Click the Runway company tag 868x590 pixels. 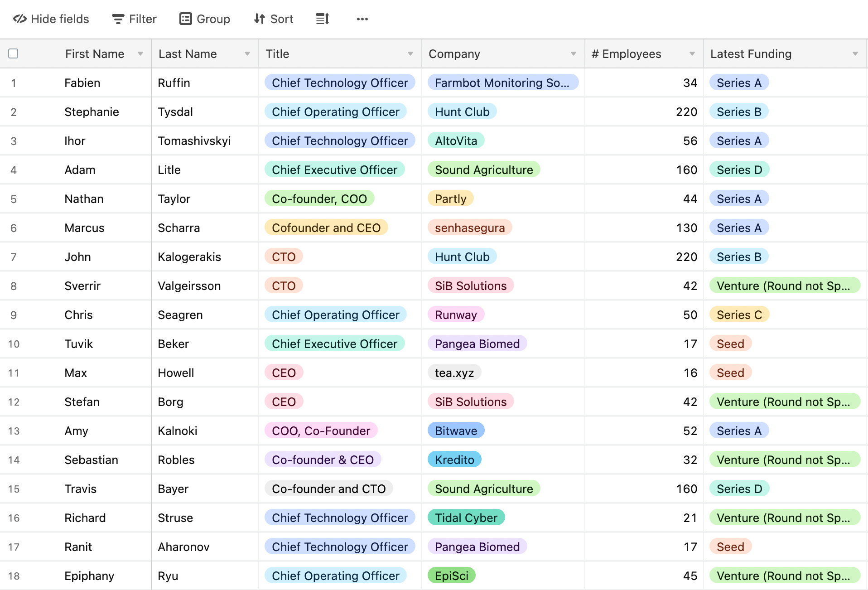(x=456, y=315)
